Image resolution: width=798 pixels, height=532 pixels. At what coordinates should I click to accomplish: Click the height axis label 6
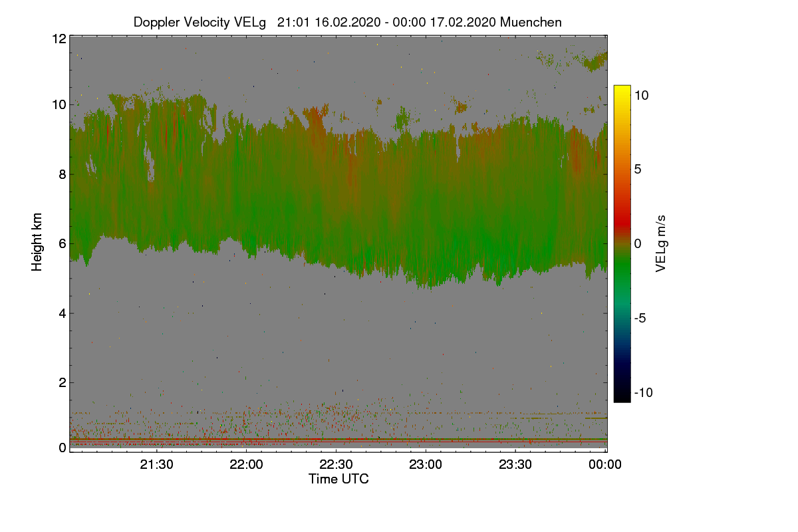pyautogui.click(x=62, y=244)
